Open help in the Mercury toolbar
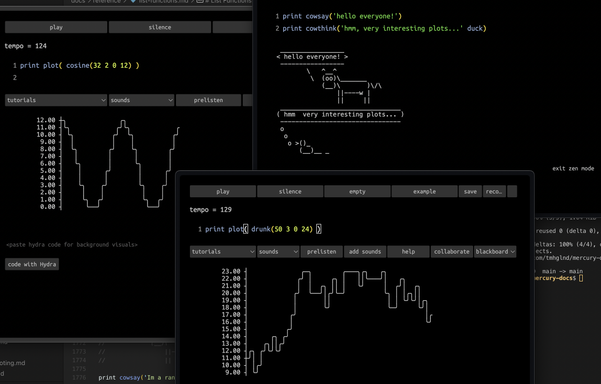 pos(408,251)
